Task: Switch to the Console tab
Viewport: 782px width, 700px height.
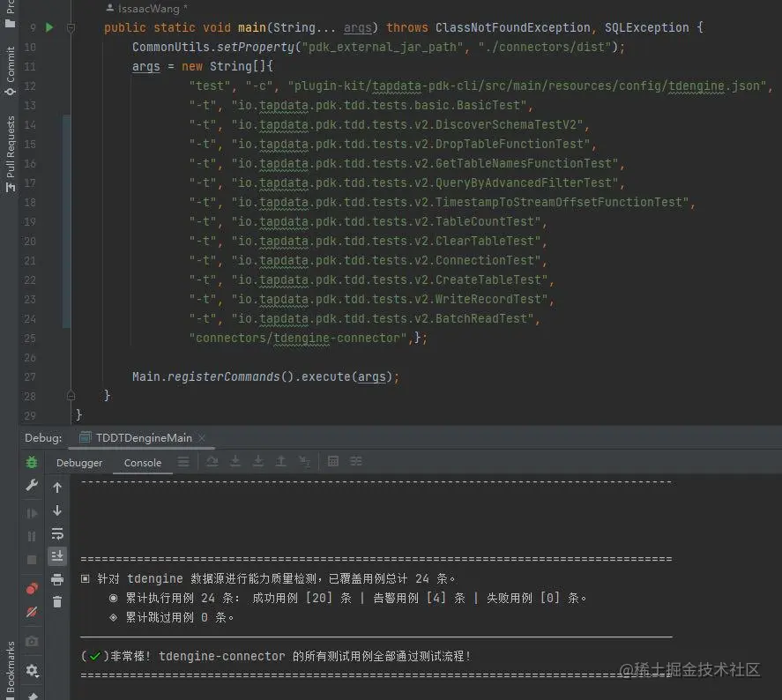Action: tap(143, 463)
